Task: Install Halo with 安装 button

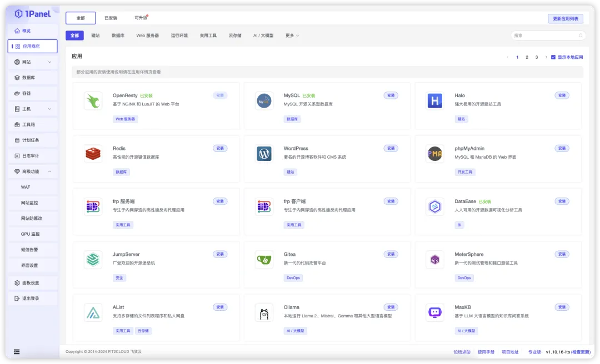Action: coord(562,95)
